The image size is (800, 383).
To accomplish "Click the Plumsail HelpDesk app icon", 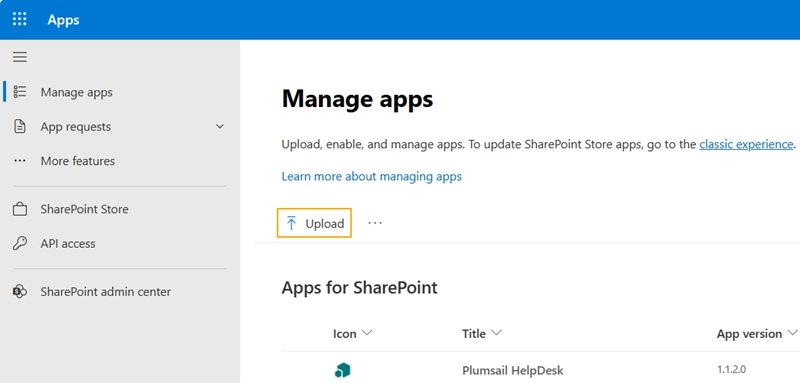I will [342, 370].
